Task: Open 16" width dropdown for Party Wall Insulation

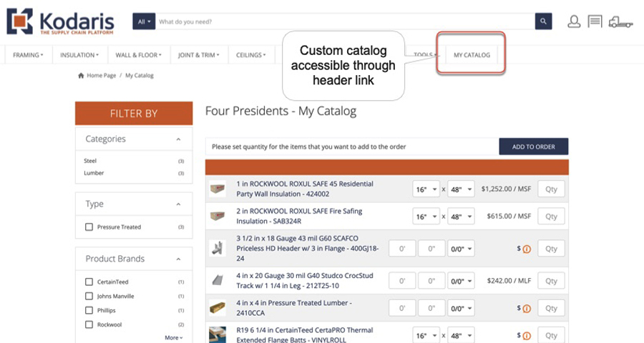Action: tap(426, 189)
